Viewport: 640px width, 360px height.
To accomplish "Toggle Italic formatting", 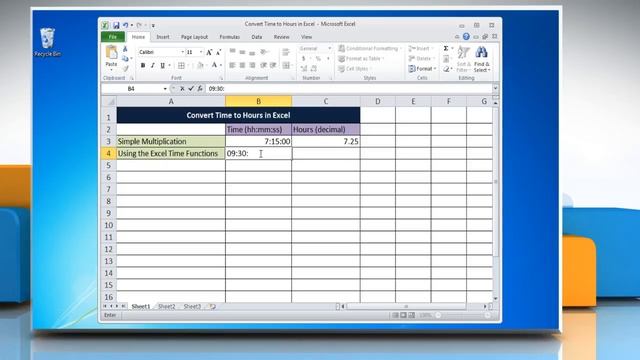I will coord(153,65).
